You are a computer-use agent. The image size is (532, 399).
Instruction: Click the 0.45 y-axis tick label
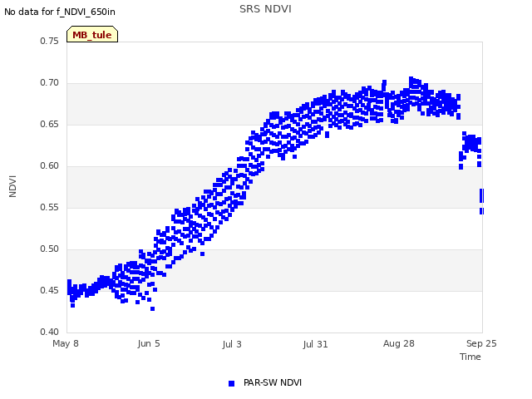point(50,290)
